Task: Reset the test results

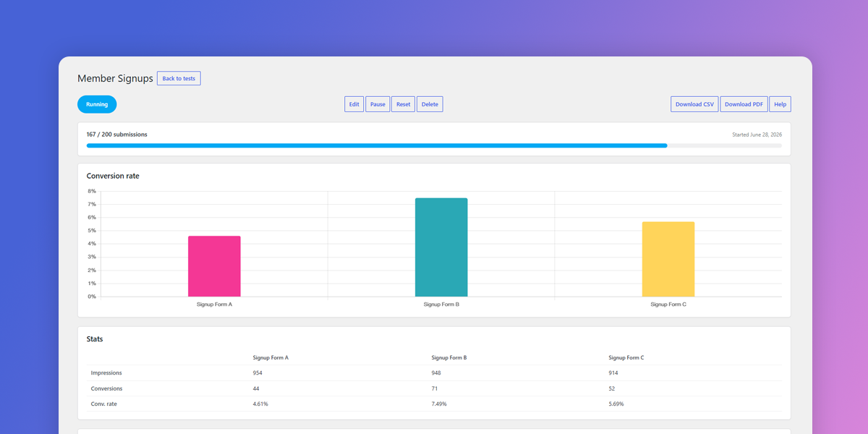Action: point(404,104)
